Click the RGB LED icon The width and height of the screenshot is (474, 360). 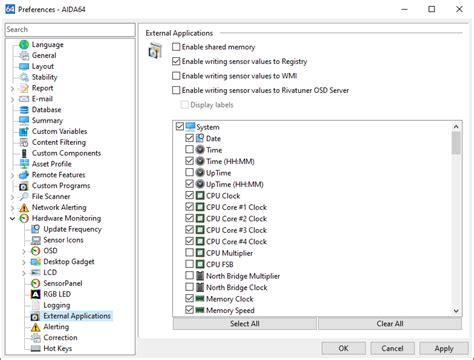pos(35,294)
